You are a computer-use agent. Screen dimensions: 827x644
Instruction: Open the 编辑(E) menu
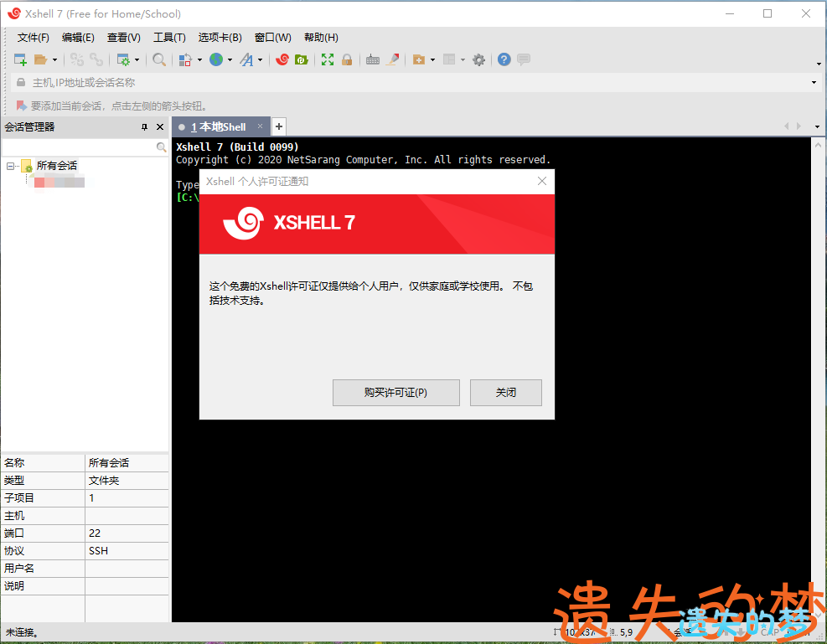pos(78,38)
